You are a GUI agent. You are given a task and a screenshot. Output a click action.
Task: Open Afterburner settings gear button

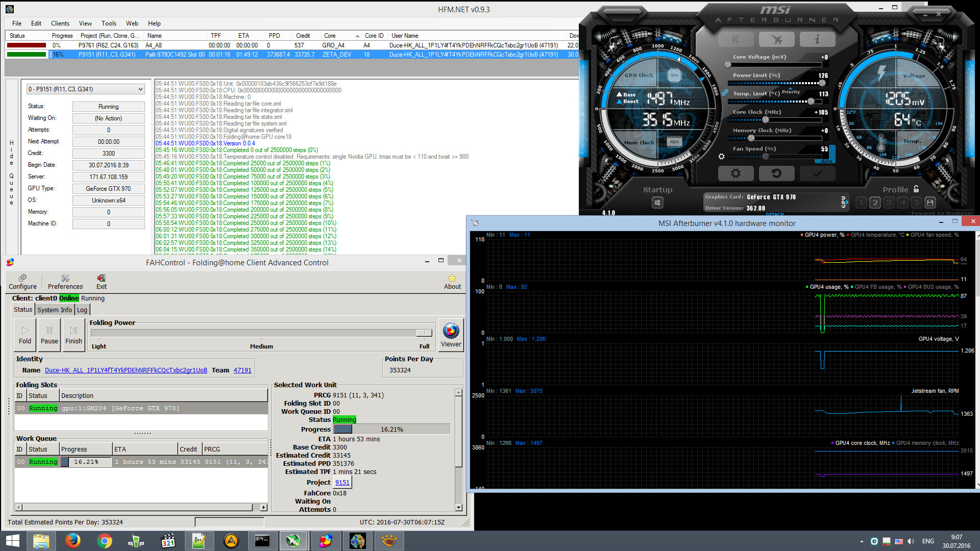(736, 173)
